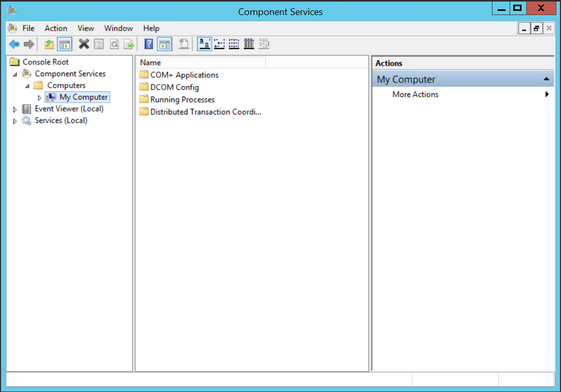Collapse the Component Services tree node
This screenshot has height=392, width=561.
[15, 74]
